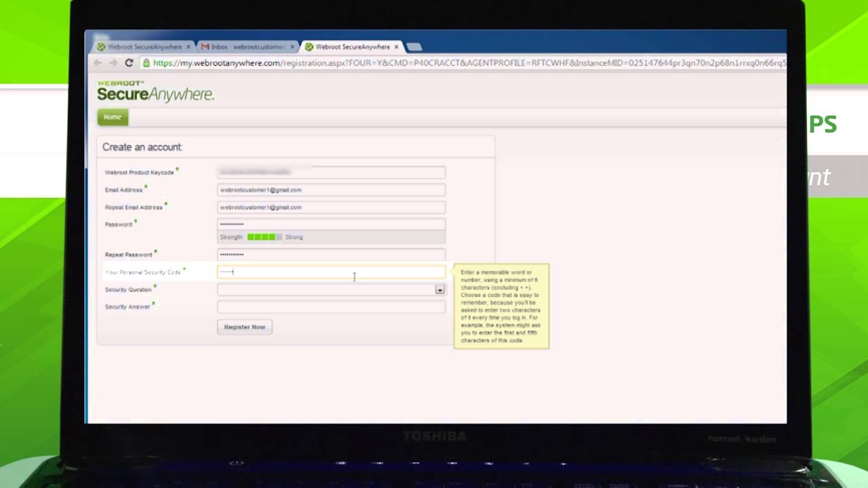Click the password strength meter bar
Viewport: 868px width, 488px height.
(x=264, y=237)
